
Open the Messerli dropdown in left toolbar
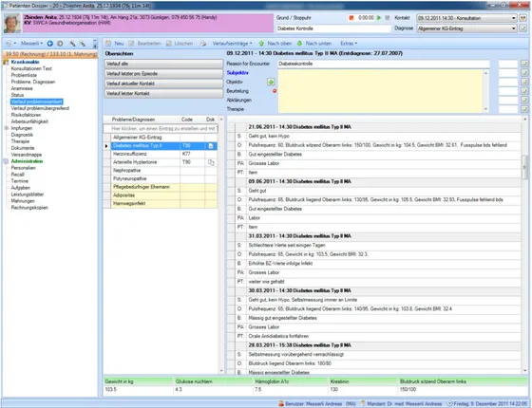pyautogui.click(x=31, y=44)
